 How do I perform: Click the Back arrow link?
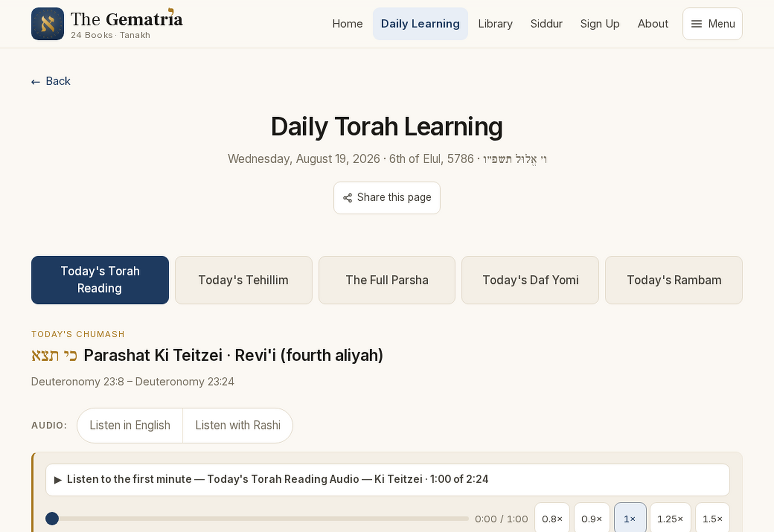51,81
